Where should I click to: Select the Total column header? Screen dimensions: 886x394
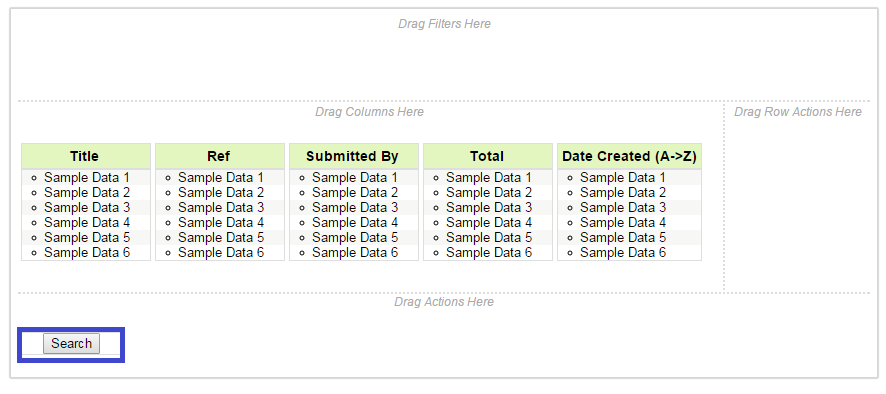pos(488,156)
